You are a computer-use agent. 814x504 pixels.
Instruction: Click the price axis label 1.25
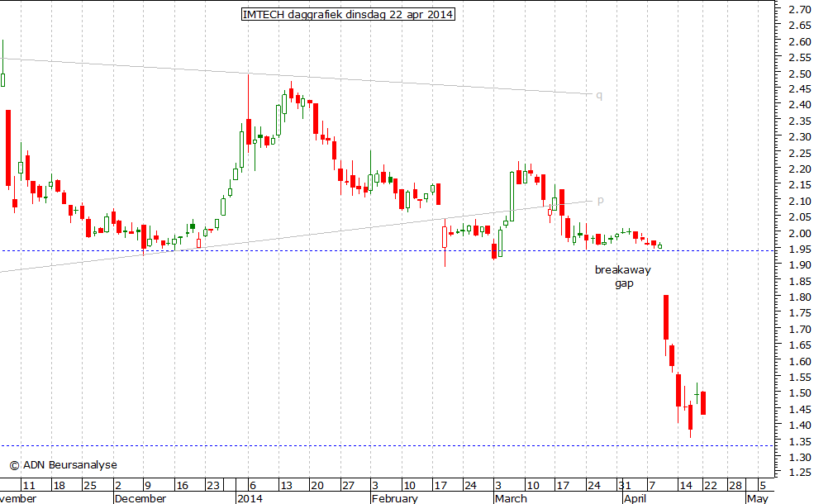click(799, 473)
